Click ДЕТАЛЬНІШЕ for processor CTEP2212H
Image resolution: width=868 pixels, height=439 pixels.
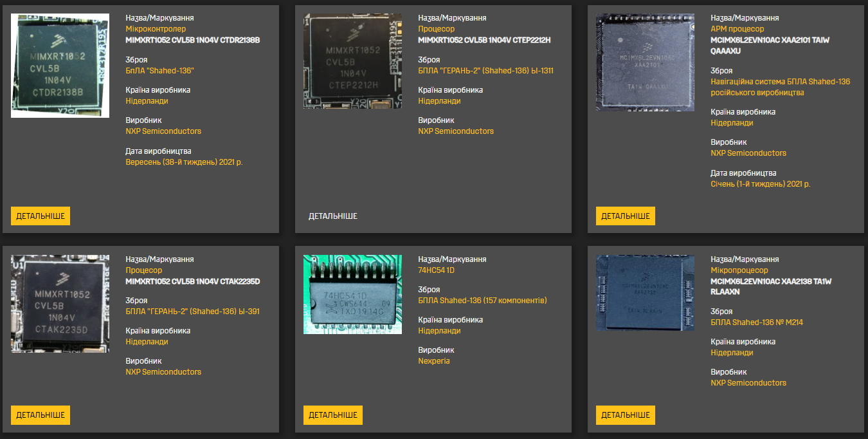click(333, 216)
